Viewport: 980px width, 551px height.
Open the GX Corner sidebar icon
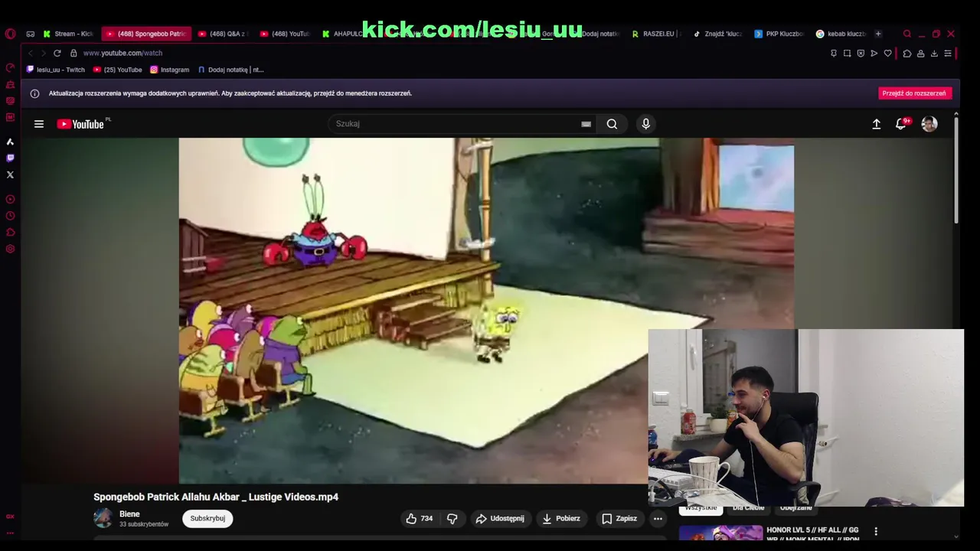coord(10,517)
